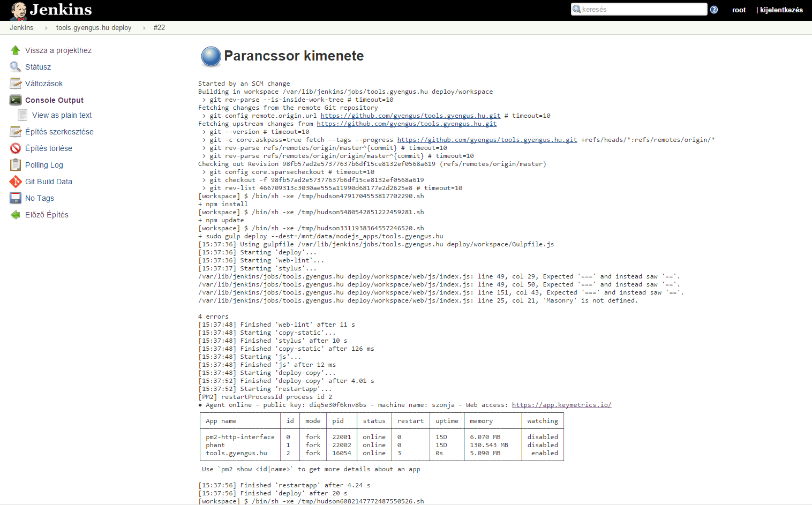Click the notepad Változások icon
The height and width of the screenshot is (505, 812).
(x=16, y=84)
